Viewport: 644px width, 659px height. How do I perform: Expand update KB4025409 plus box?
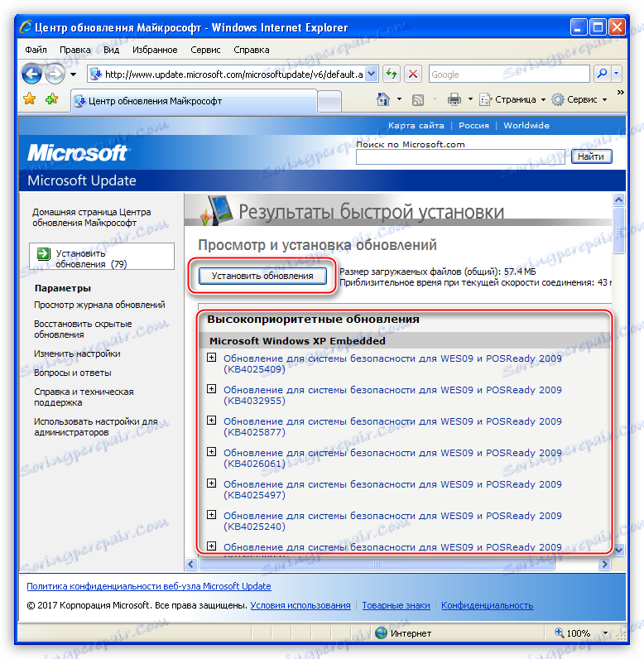212,358
